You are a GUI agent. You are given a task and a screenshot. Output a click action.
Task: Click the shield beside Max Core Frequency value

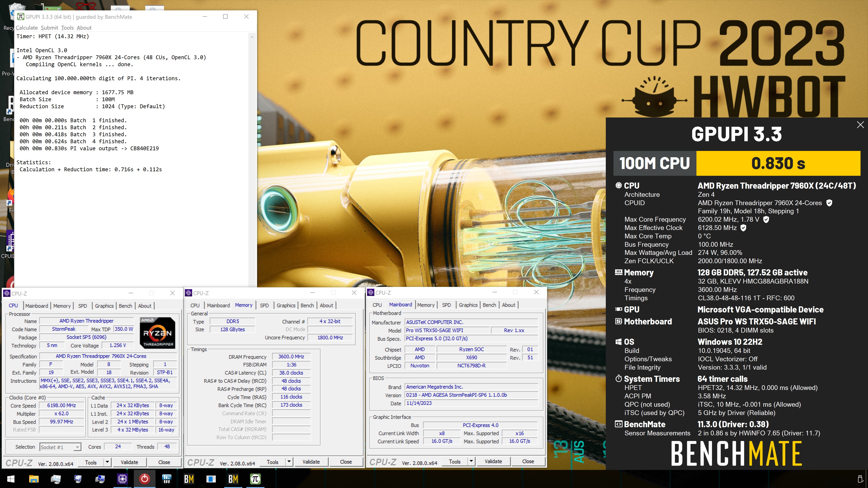766,219
